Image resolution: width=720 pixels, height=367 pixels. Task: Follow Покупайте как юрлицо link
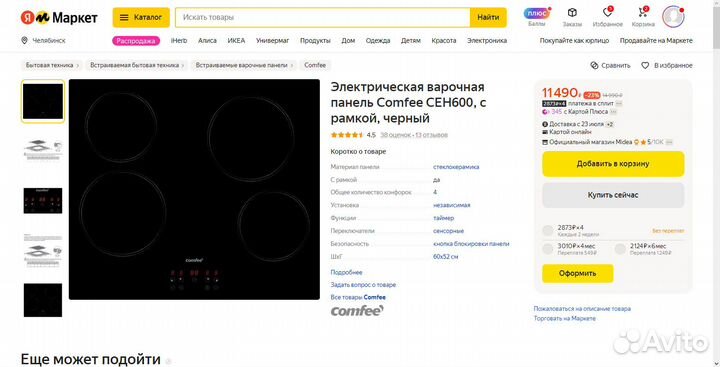[574, 40]
